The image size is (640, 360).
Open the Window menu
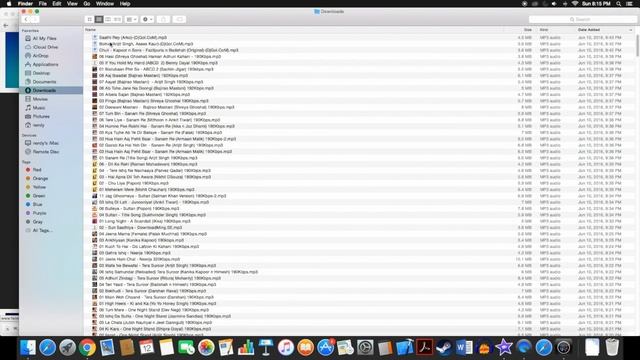(105, 4)
